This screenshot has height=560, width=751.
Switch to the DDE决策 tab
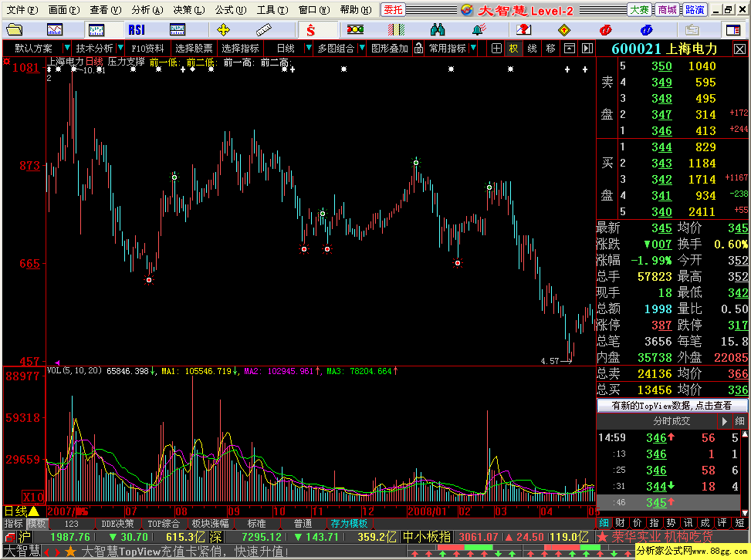[117, 524]
